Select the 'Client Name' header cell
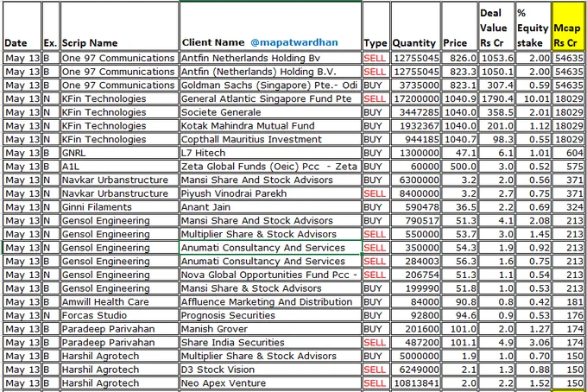587x392 pixels. point(271,26)
